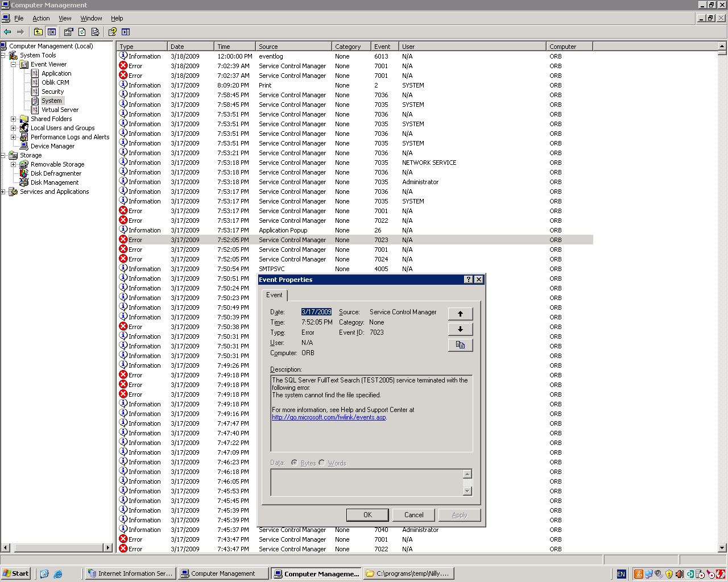Viewport: 728px width, 582px height.
Task: Click the Error icon on the 7:02:39 AM row
Action: coord(123,65)
